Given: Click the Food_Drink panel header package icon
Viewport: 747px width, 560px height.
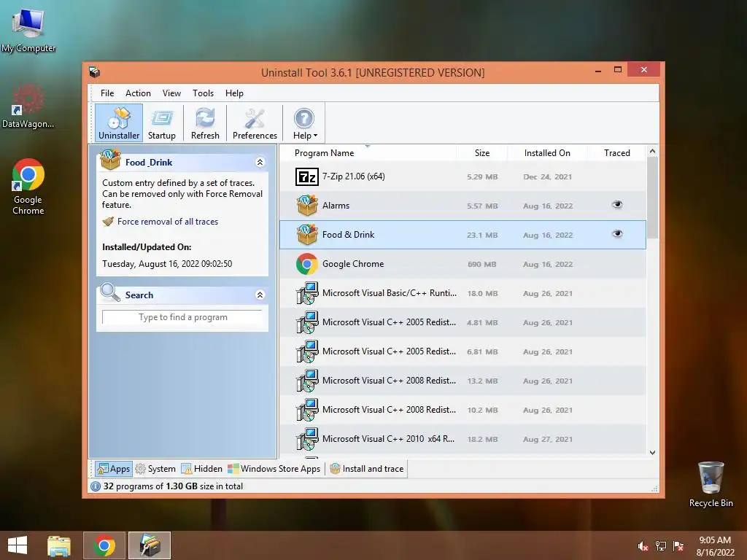Looking at the screenshot, I should click(x=111, y=160).
